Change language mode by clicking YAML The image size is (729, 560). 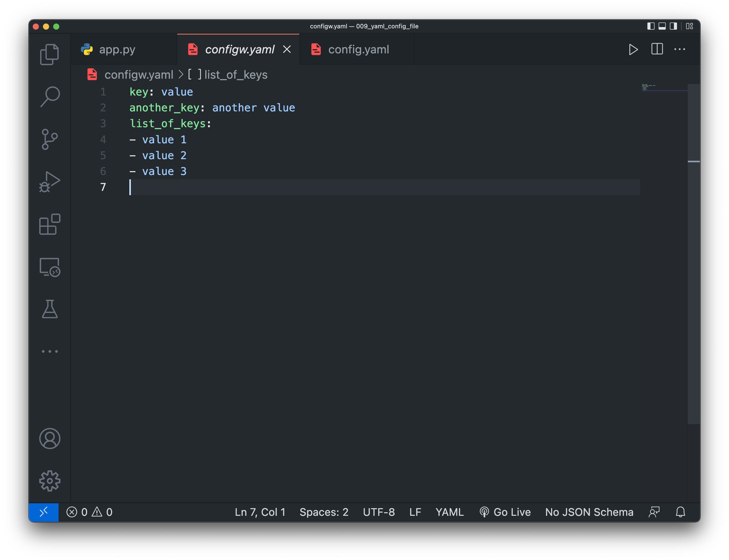pos(449,512)
